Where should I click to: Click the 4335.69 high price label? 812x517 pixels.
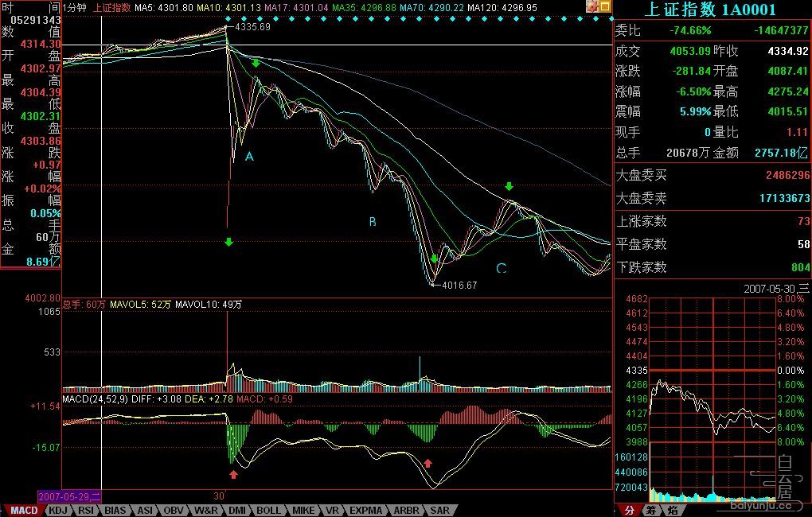(252, 27)
